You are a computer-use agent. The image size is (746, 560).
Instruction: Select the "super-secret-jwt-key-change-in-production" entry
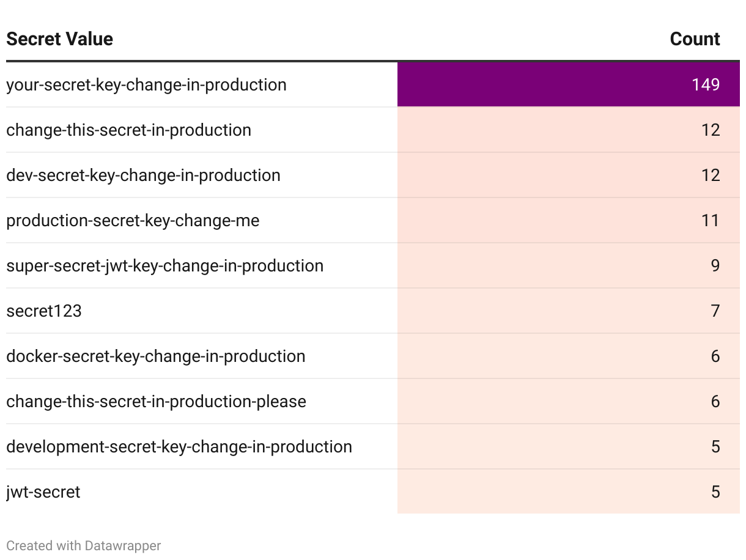point(164,265)
